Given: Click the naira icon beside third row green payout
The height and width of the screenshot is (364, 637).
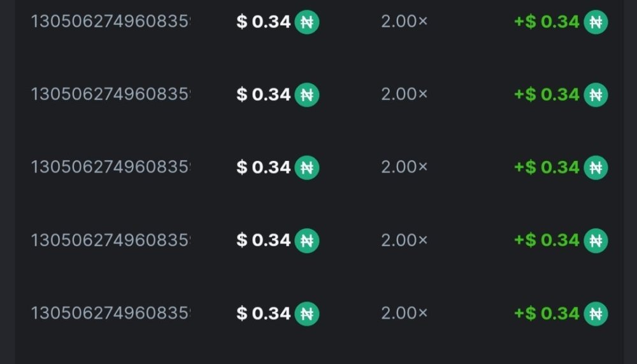Looking at the screenshot, I should tap(596, 167).
